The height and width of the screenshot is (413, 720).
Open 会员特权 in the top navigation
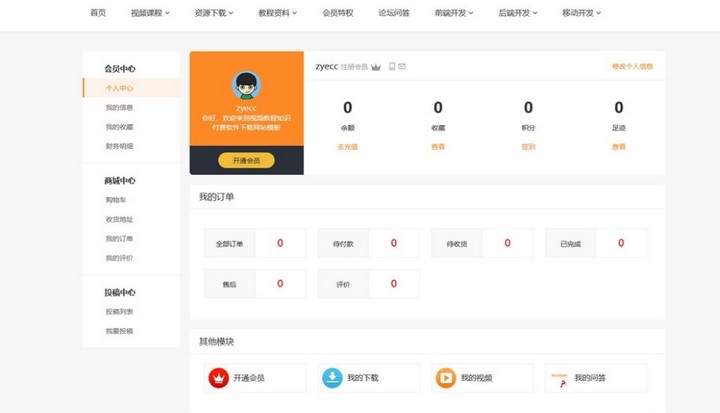(x=338, y=13)
